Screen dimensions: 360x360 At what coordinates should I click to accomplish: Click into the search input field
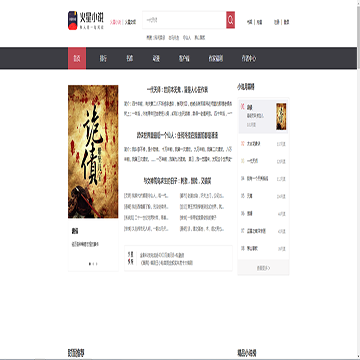[x=184, y=20]
